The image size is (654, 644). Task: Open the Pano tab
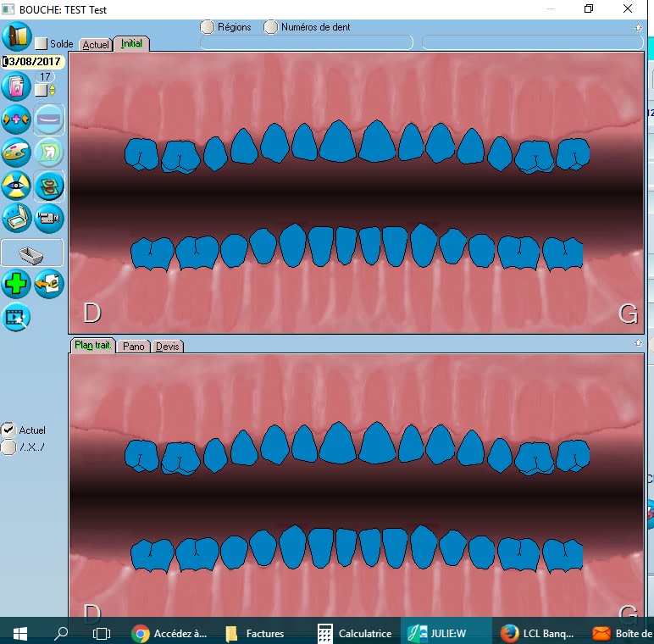tap(134, 347)
